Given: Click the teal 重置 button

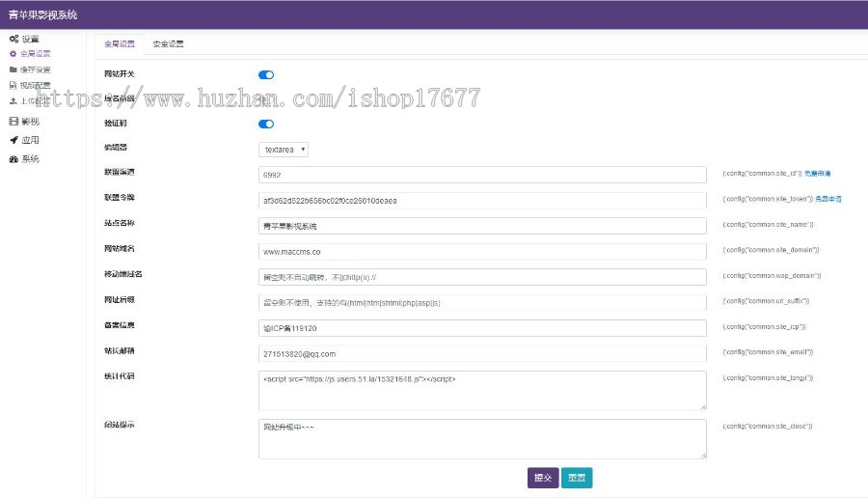Looking at the screenshot, I should (x=577, y=478).
